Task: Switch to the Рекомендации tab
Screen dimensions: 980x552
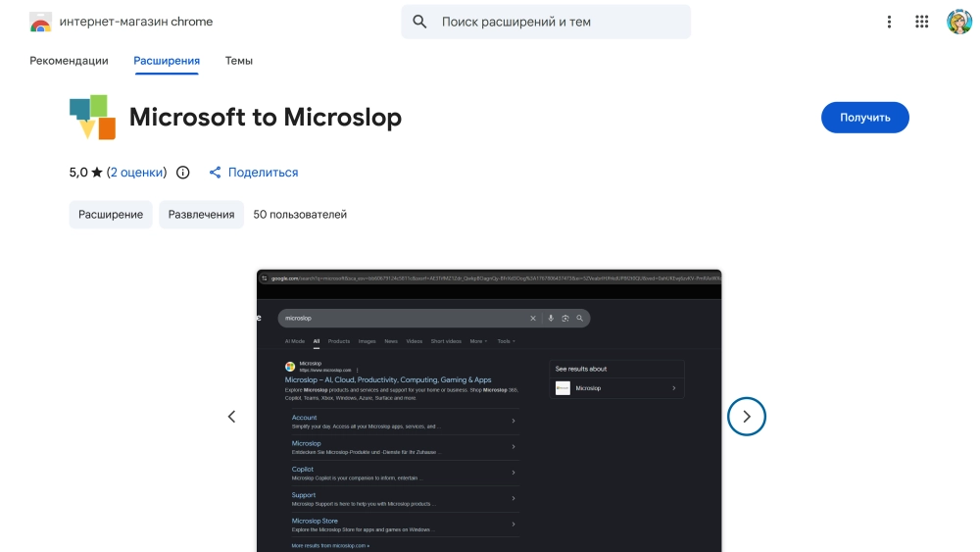Action: point(69,61)
